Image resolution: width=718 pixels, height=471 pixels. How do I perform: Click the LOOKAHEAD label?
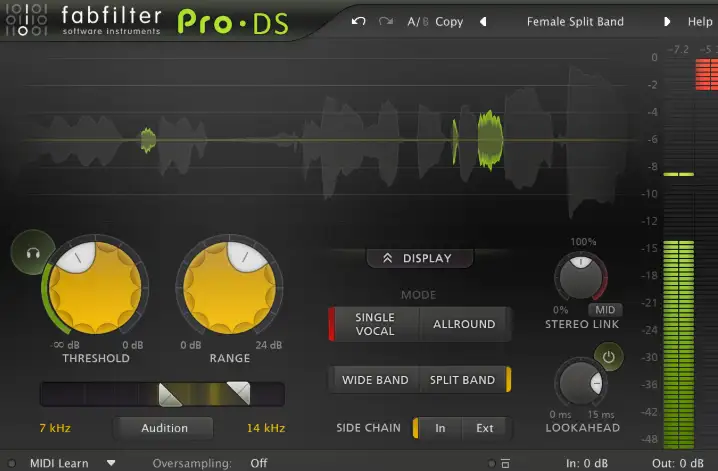(x=582, y=428)
